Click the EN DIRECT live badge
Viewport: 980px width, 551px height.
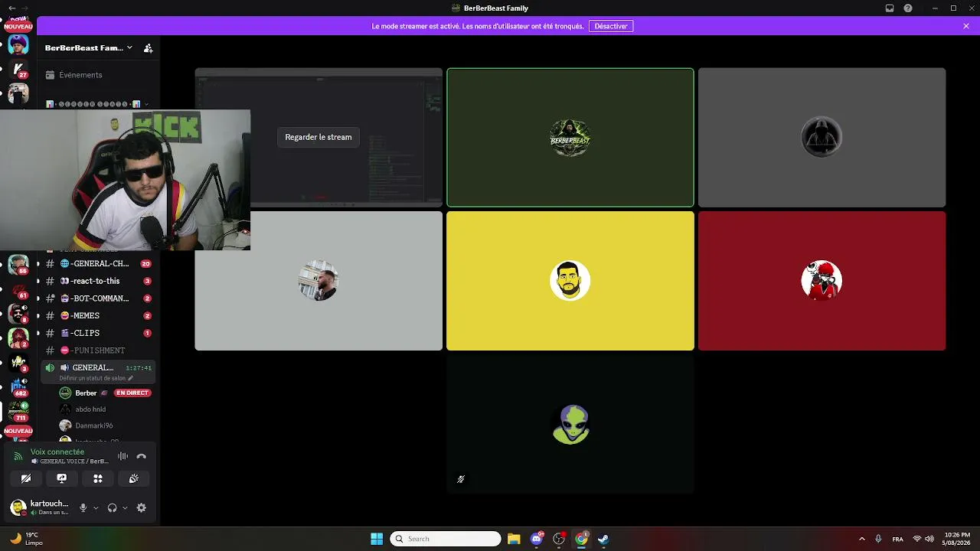(x=132, y=393)
